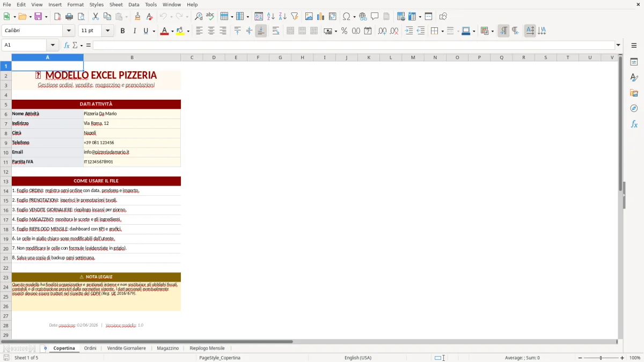Toggle Right-To-Left text direction

coord(515,31)
